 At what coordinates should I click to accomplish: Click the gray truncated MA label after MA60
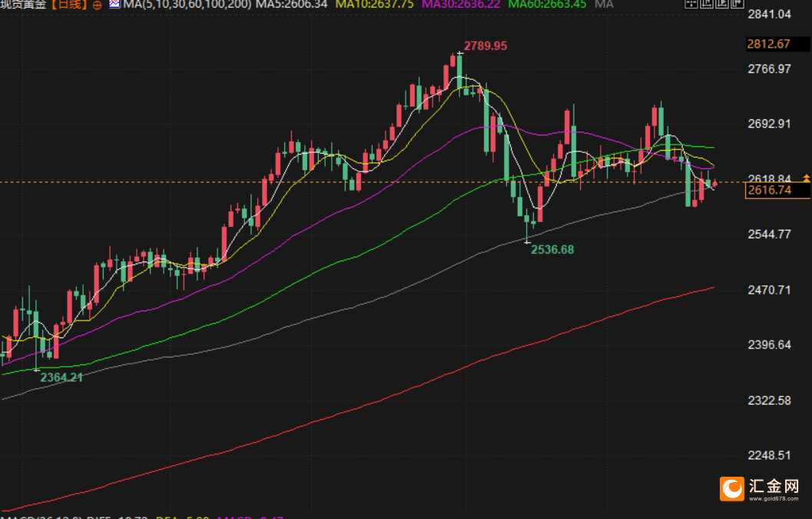[x=604, y=5]
